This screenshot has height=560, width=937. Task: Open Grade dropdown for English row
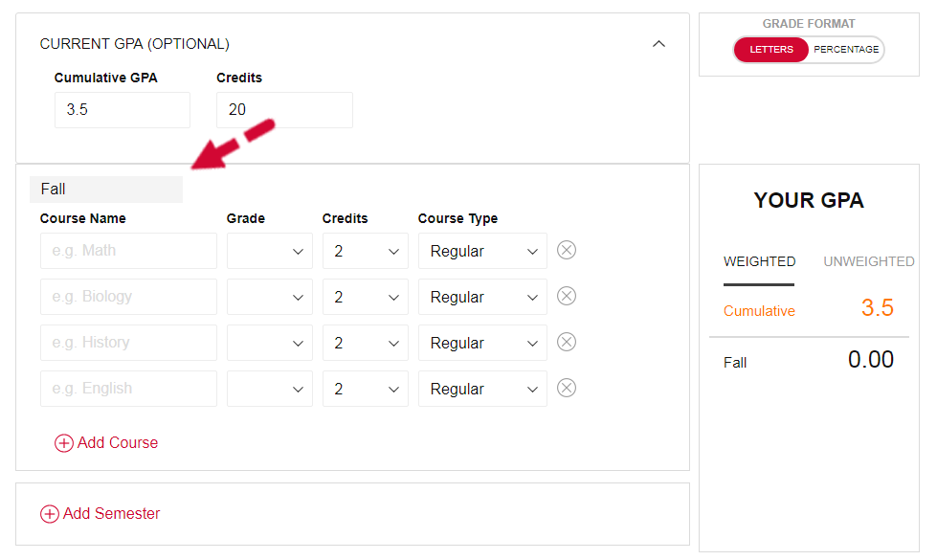coord(270,389)
